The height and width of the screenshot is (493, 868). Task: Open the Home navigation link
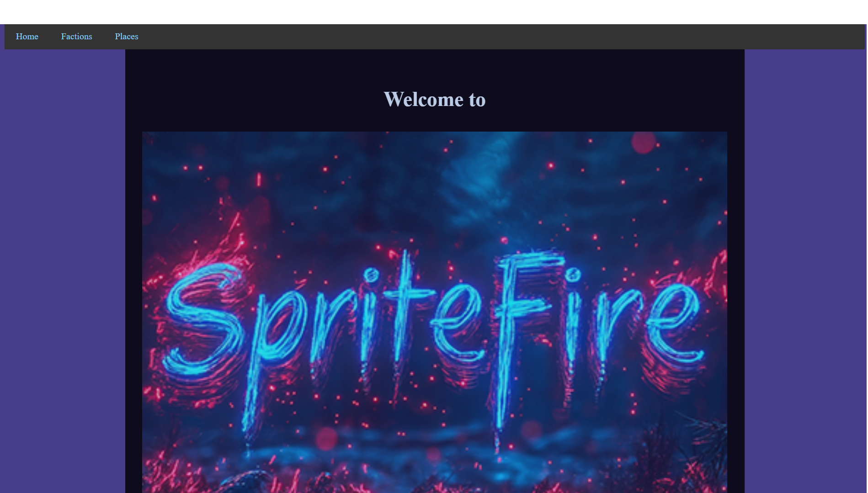click(x=27, y=37)
